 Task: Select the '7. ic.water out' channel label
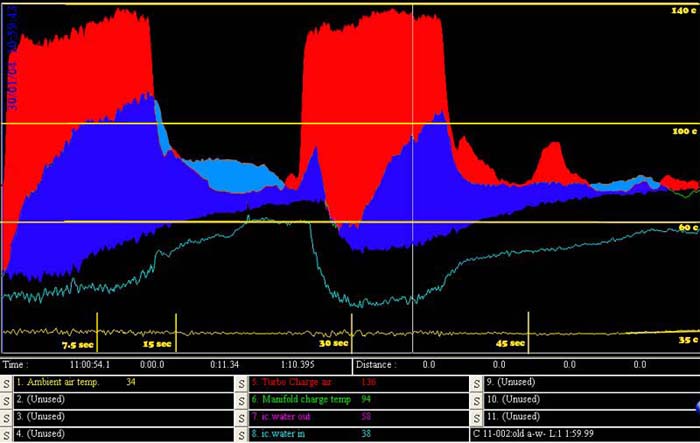pos(281,417)
